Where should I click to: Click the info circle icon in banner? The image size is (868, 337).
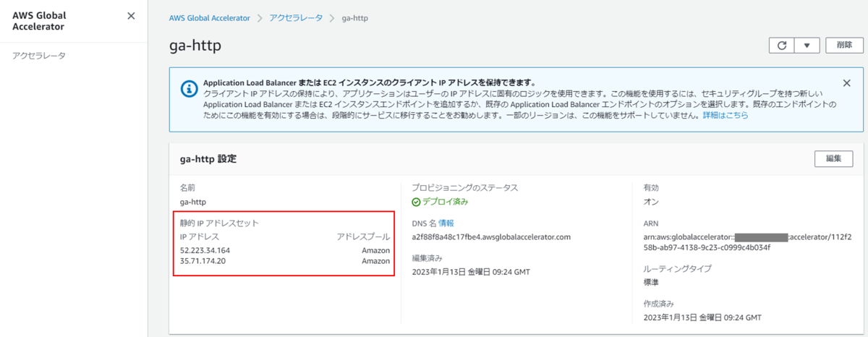[x=188, y=88]
